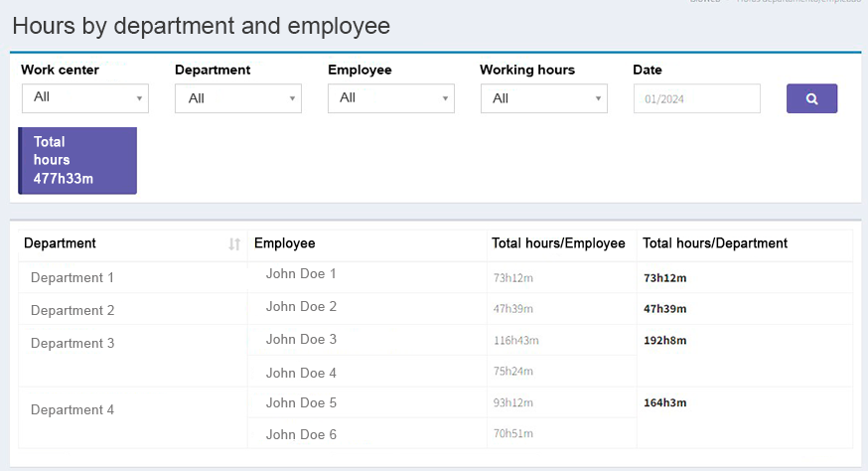Open the Work center dropdown

[84, 97]
